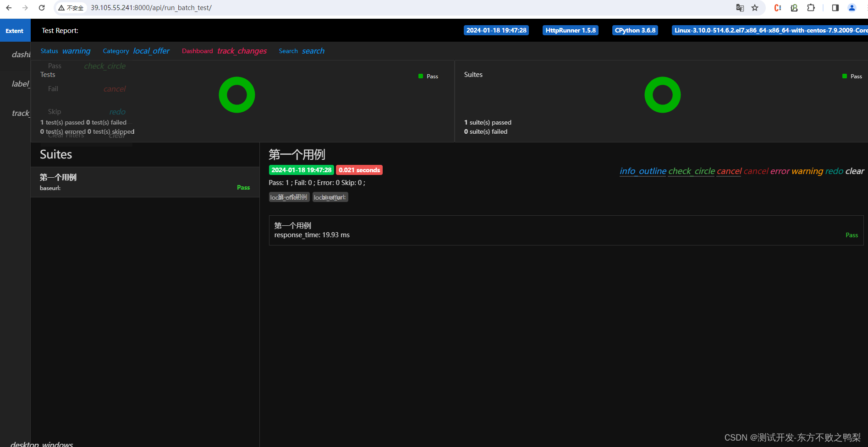Click the error status icon in test controls
The image size is (868, 447).
tap(780, 171)
